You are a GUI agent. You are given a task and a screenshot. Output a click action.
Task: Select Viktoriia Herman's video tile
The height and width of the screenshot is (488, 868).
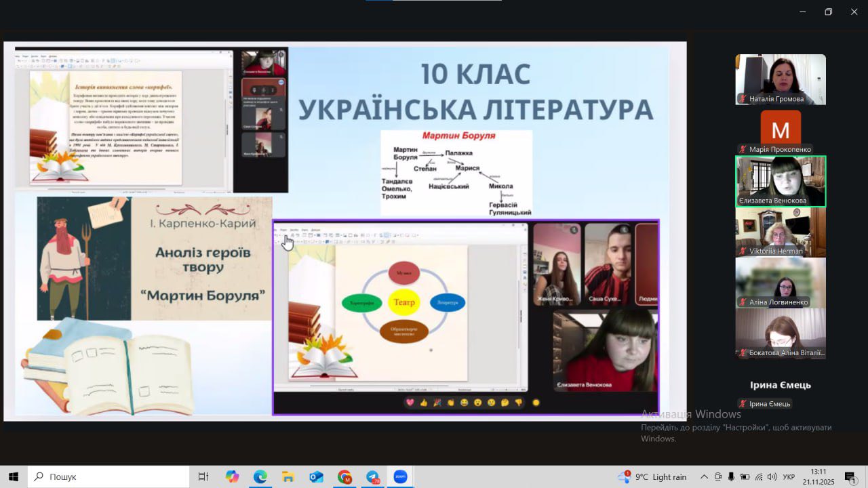781,232
